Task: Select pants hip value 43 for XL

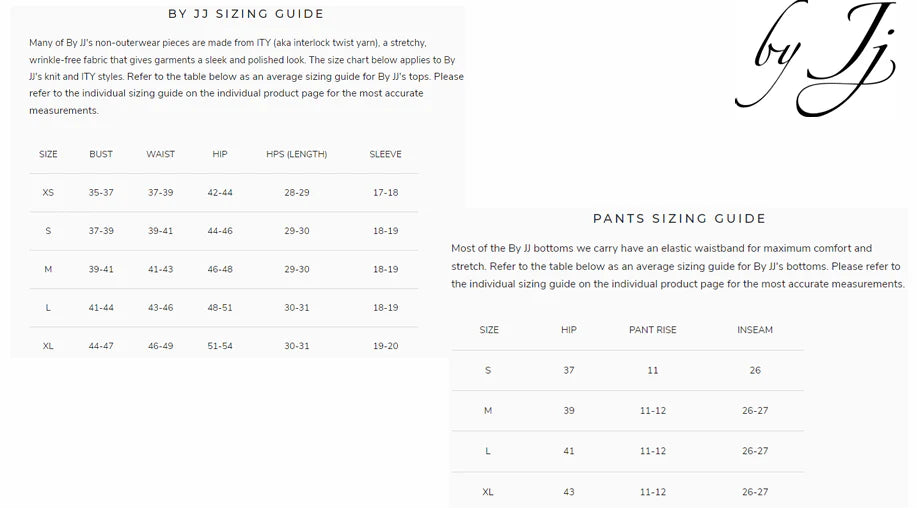Action: 569,492
